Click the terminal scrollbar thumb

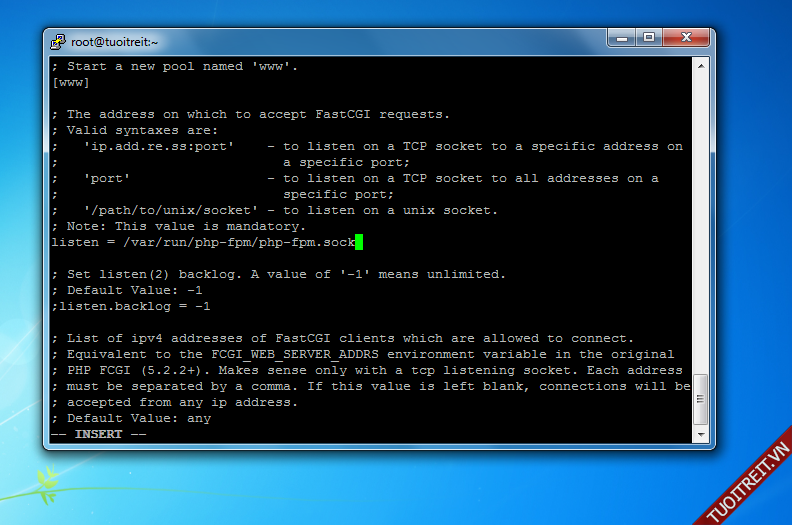701,400
